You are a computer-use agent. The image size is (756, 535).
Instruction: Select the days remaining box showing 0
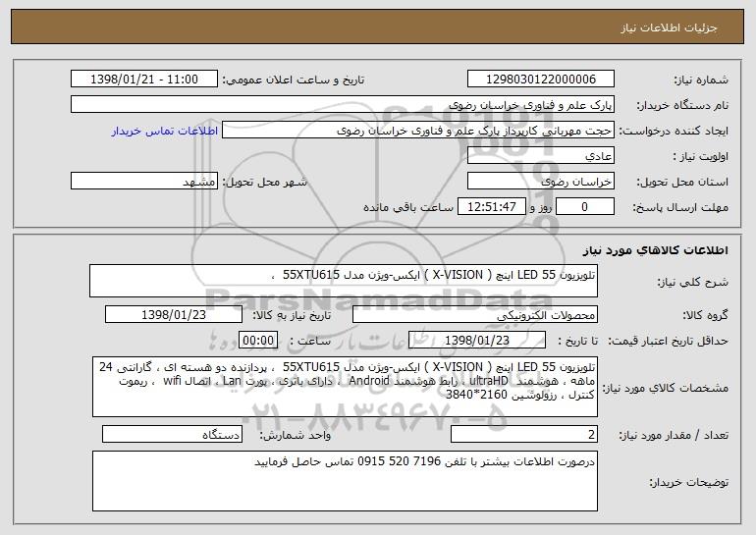pos(585,207)
